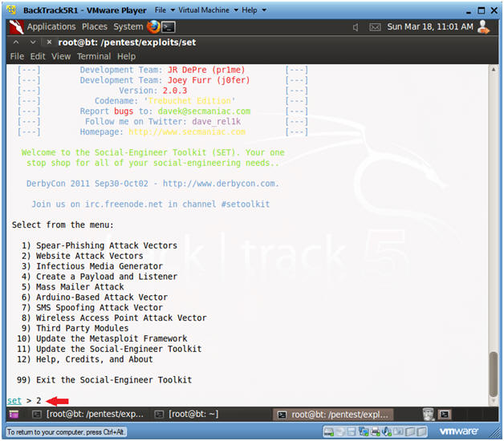Click the http://www.secmaniac.com homepage URL

pyautogui.click(x=187, y=131)
